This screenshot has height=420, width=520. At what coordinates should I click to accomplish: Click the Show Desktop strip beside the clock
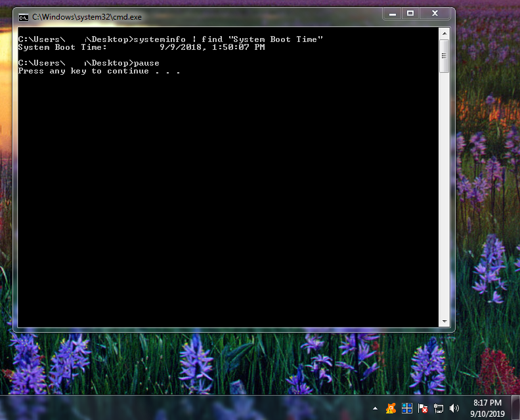coord(515,408)
